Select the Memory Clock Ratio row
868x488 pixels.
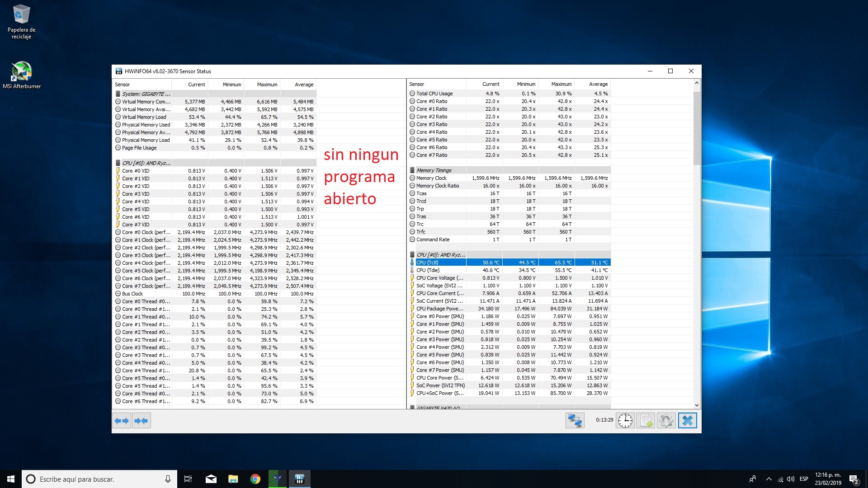509,186
